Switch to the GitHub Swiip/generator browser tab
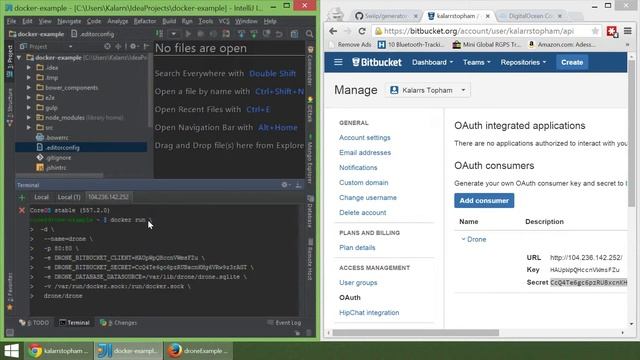640x360 pixels. tap(386, 16)
